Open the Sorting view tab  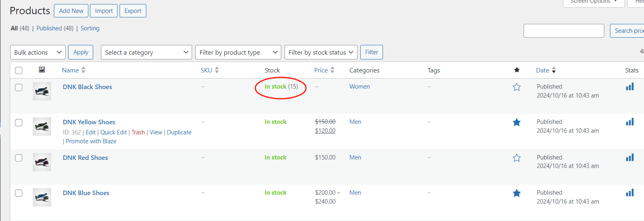click(x=90, y=28)
